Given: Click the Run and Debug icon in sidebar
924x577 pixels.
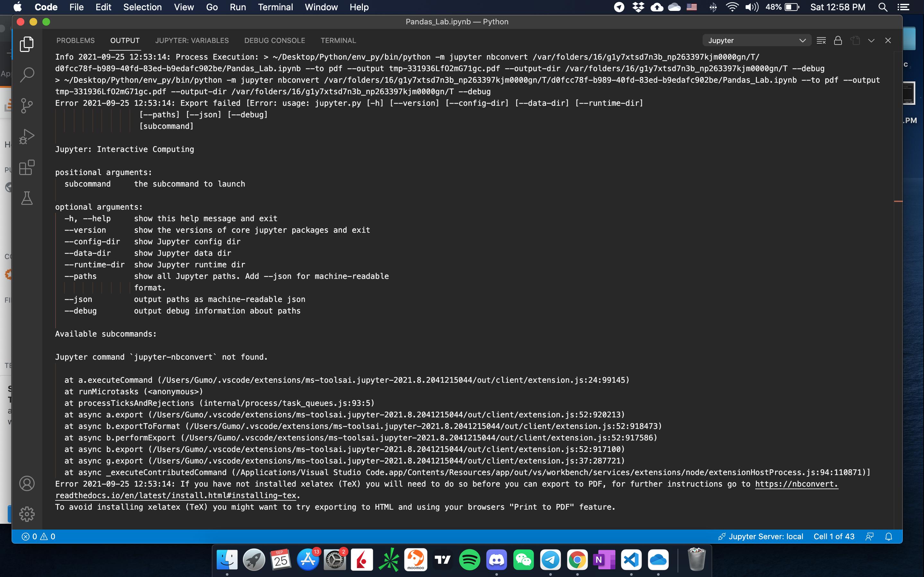Looking at the screenshot, I should click(27, 136).
